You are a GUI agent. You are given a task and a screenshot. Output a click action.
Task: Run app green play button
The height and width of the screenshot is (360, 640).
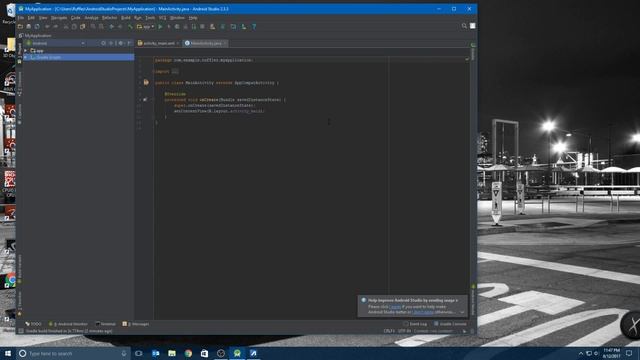click(160, 27)
